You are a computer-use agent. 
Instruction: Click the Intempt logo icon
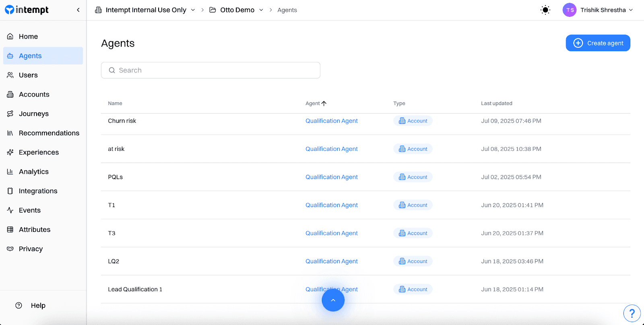9,10
